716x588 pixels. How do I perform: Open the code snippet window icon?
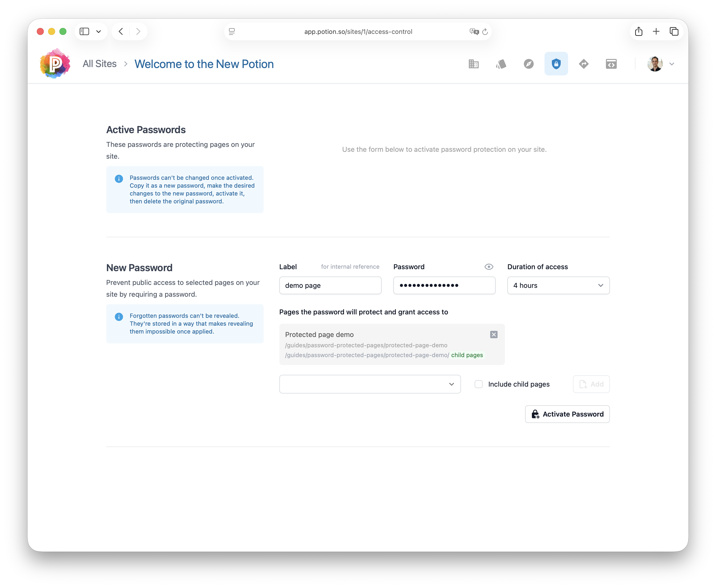(x=611, y=64)
